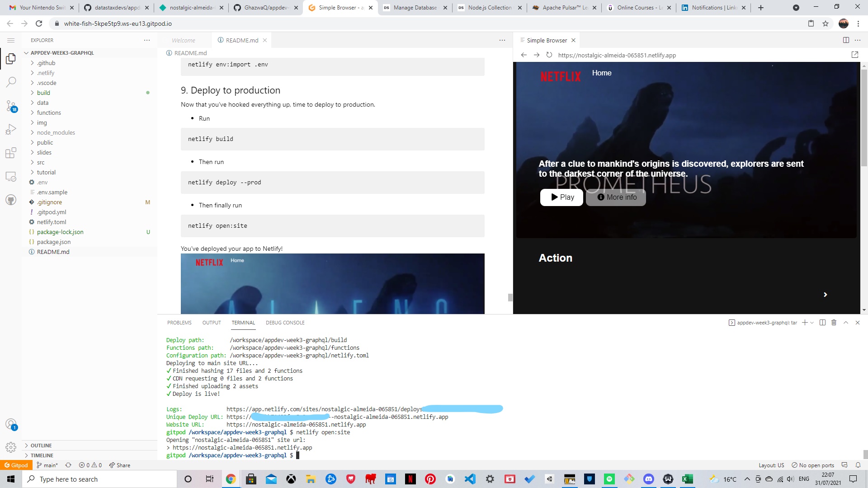The height and width of the screenshot is (488, 868).
Task: Kill the active terminal with the trash icon
Action: pyautogui.click(x=834, y=322)
